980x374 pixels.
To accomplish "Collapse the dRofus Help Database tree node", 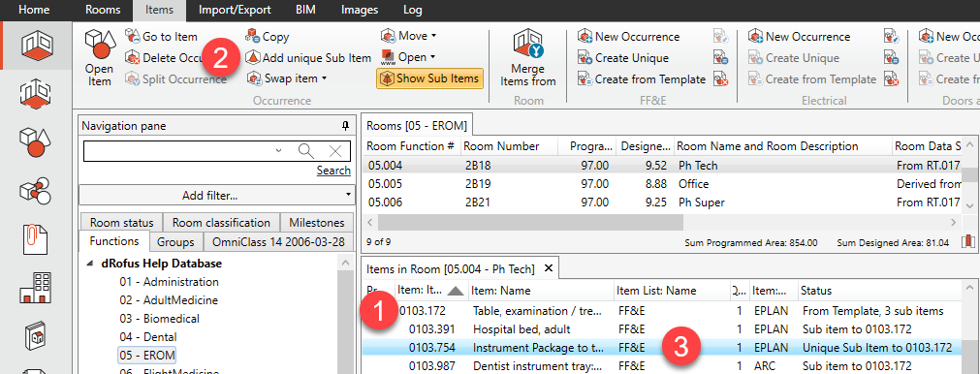I will coord(89,264).
